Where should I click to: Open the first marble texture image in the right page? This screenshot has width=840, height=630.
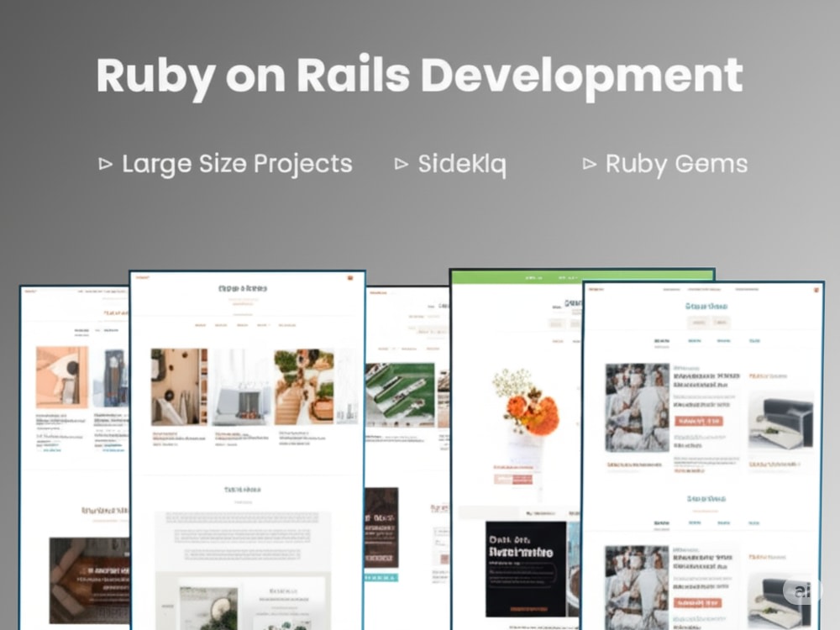pyautogui.click(x=637, y=407)
